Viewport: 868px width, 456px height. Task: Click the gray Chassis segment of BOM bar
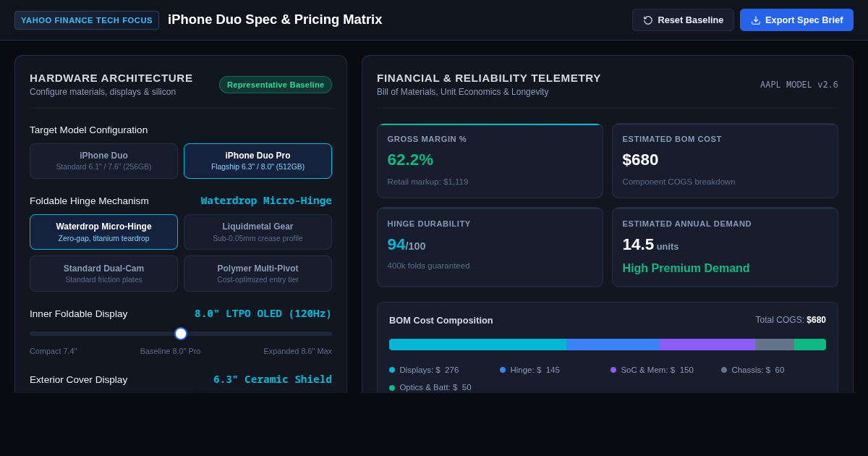[x=775, y=345]
